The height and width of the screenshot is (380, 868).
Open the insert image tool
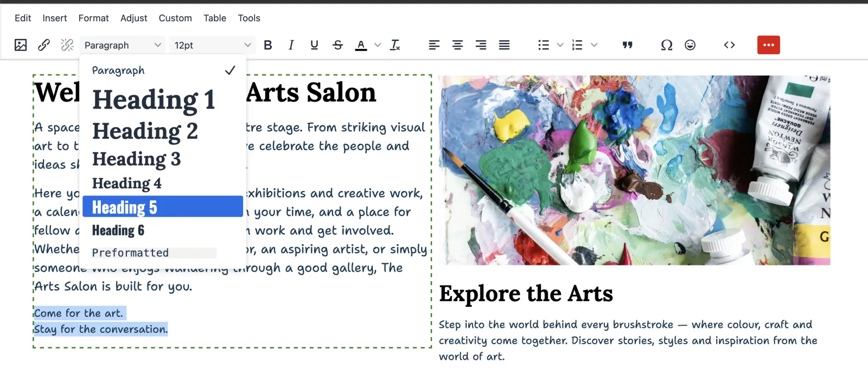pyautogui.click(x=21, y=45)
